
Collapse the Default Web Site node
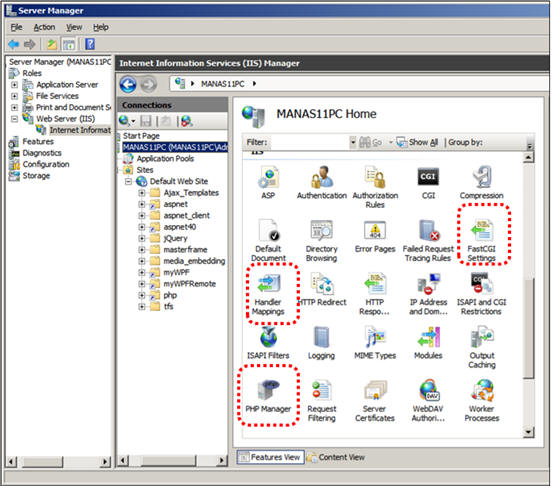click(128, 182)
